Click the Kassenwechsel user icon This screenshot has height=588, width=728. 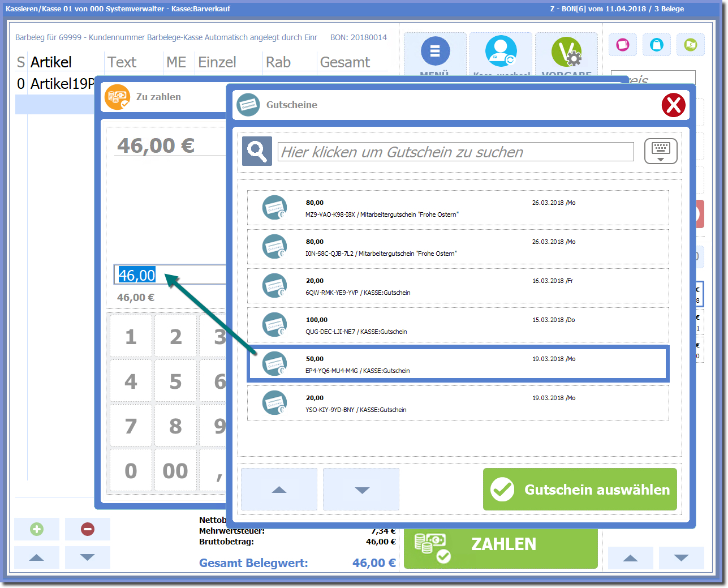501,51
